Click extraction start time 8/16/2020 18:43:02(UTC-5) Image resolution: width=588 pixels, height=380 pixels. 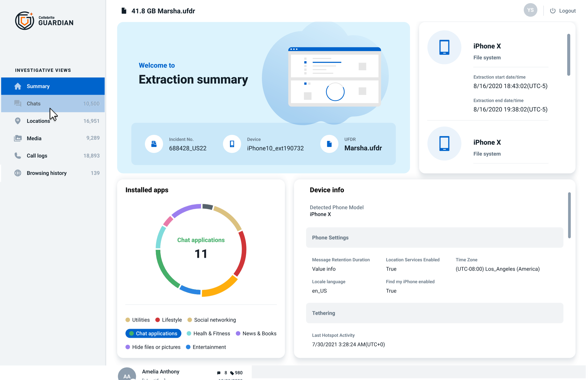click(x=510, y=86)
